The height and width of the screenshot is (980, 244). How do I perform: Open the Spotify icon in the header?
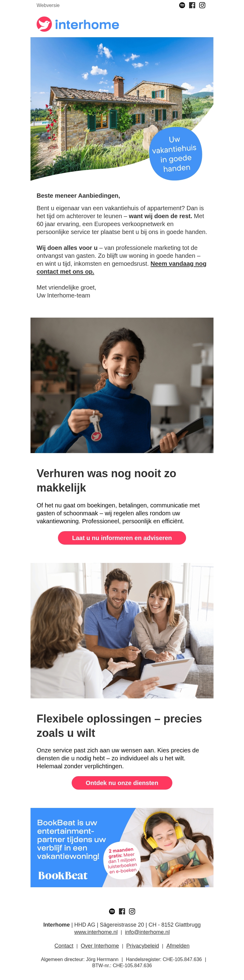click(x=182, y=5)
